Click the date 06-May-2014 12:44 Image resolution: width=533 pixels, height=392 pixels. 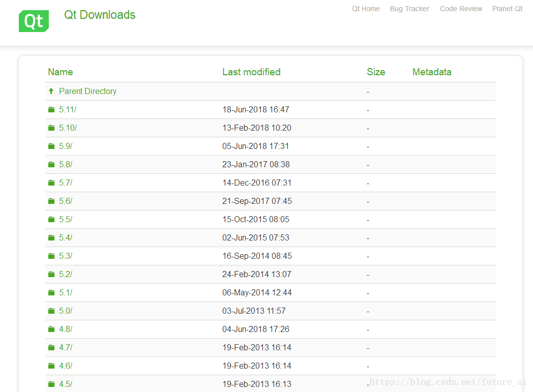point(257,292)
